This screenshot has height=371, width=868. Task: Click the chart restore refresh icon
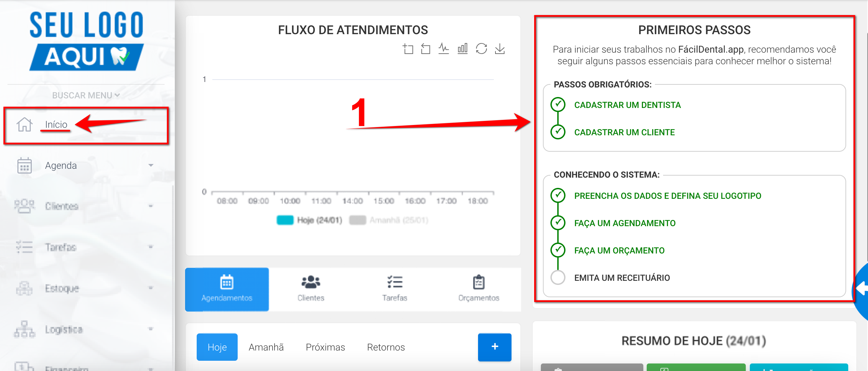[481, 49]
